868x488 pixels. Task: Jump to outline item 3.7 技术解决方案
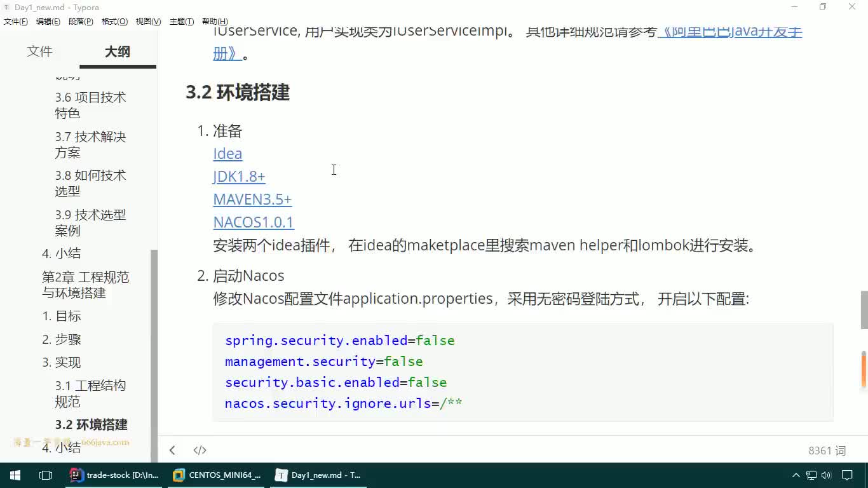(90, 144)
